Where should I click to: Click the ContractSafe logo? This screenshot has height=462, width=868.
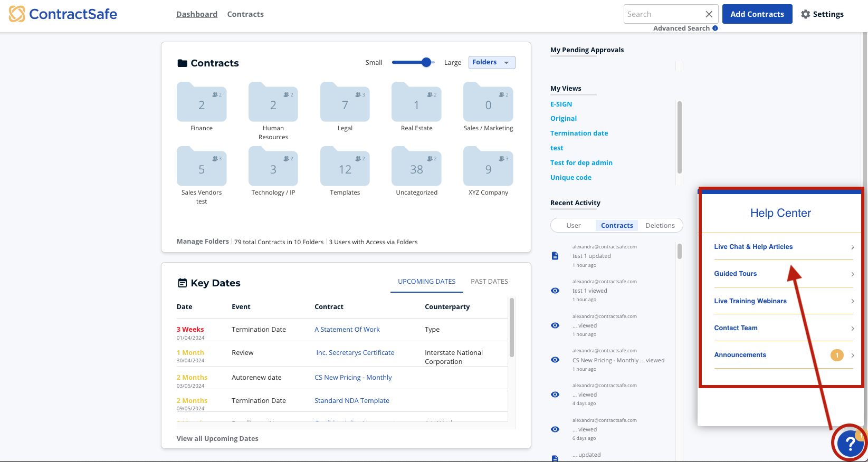click(63, 14)
